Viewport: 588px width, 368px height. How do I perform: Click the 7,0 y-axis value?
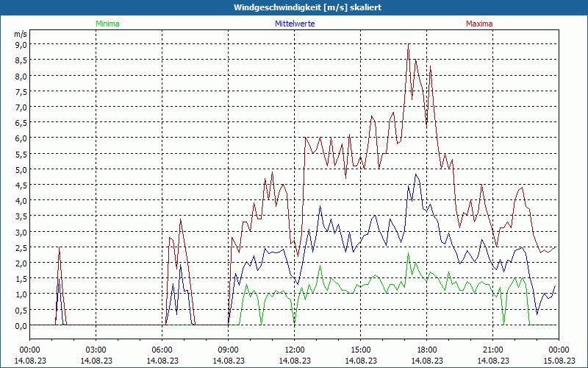coord(21,107)
